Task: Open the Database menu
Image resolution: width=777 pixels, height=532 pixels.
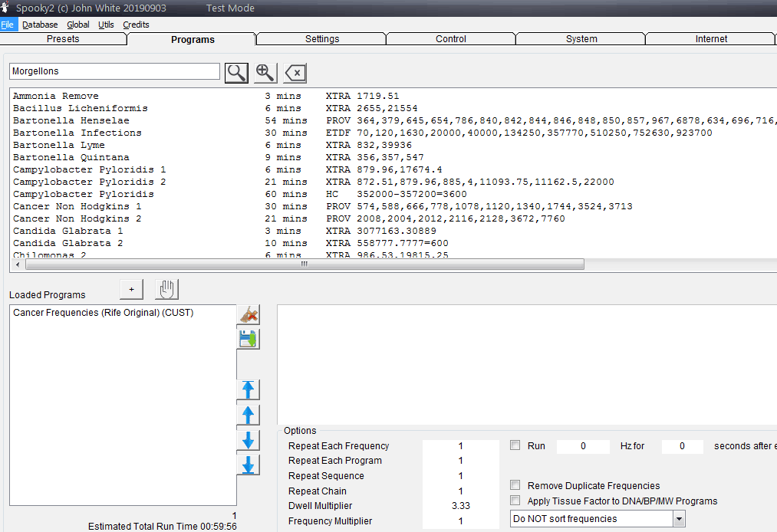Action: (x=40, y=25)
